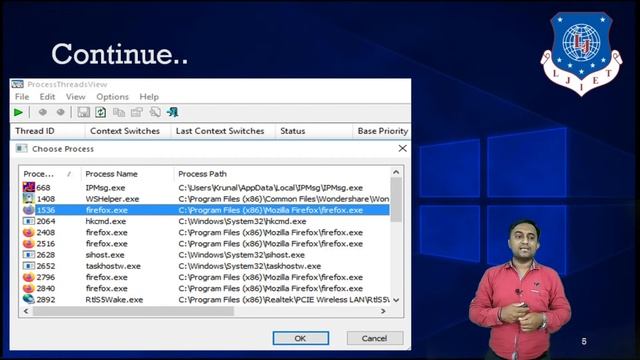This screenshot has height=360, width=640.
Task: Click the Refresh toolbar icon
Action: click(101, 112)
